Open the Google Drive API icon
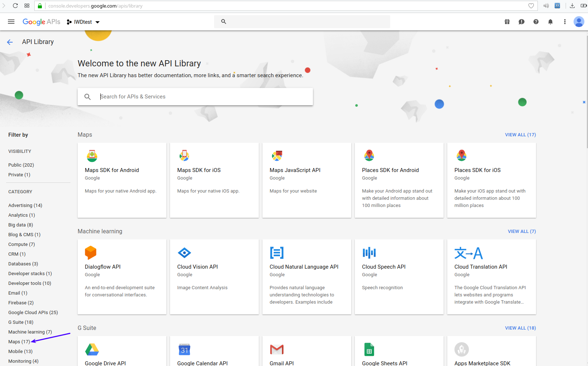588x366 pixels. pos(92,349)
